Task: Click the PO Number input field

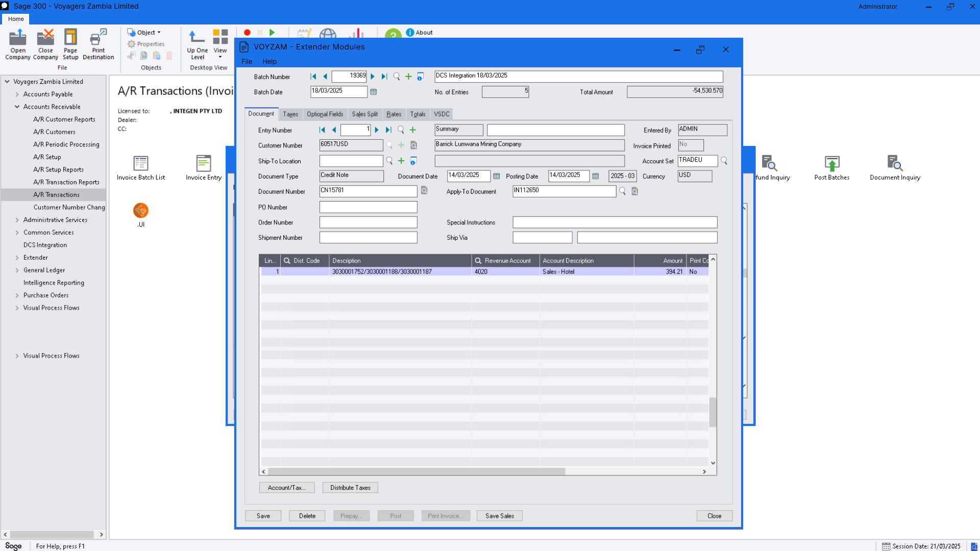Action: point(368,207)
